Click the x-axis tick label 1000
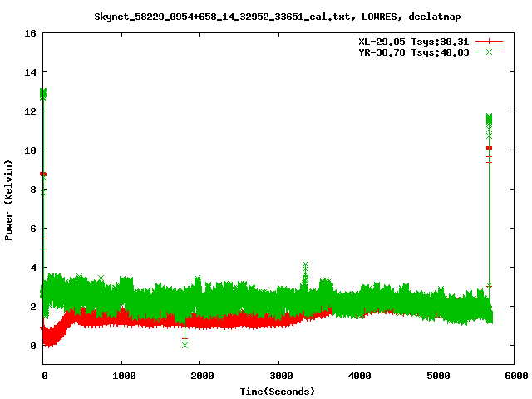Viewport: 532px width, 399px height. [x=124, y=376]
